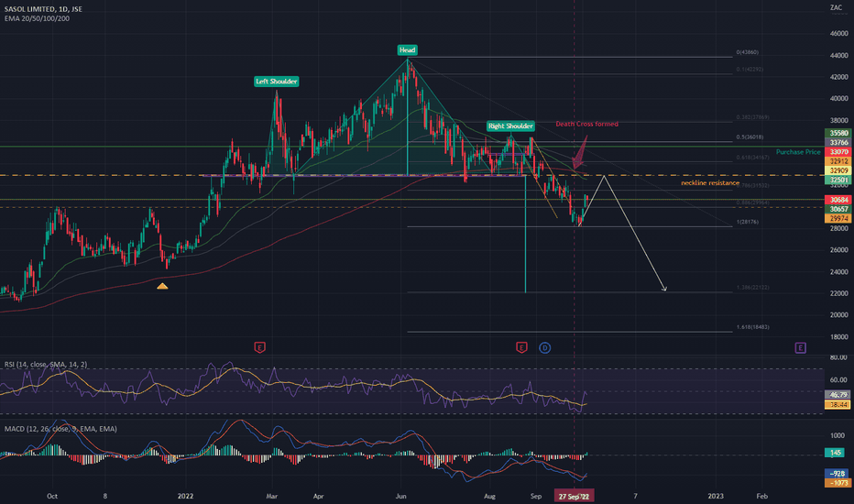Click the 33070 red price tag
The height and width of the screenshot is (504, 854).
pos(838,151)
